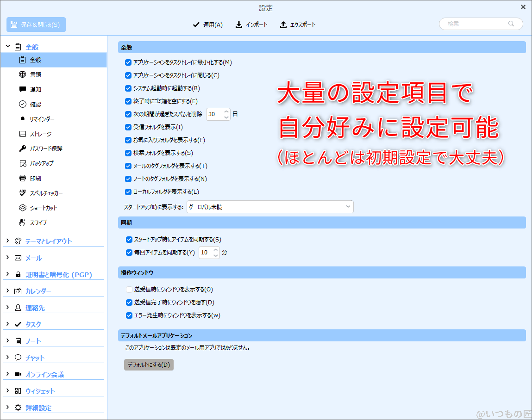Open スペルチェッカー settings icon
532x420 pixels.
pos(21,193)
